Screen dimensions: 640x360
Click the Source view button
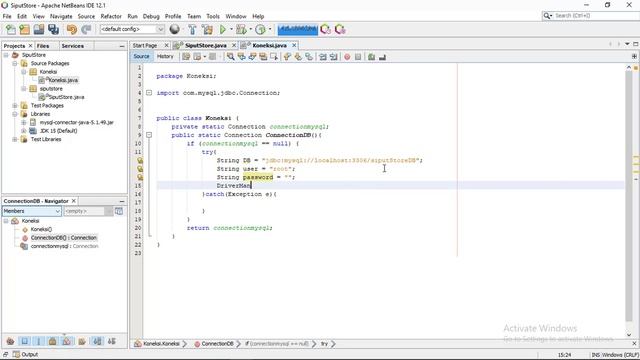(141, 56)
